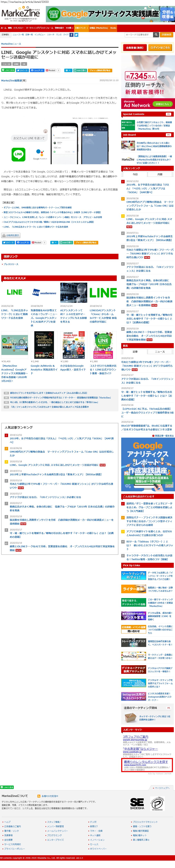Screen dimensions: 175x868
Task: Open the ホワイトペーパー footer link
Action: (98, 849)
